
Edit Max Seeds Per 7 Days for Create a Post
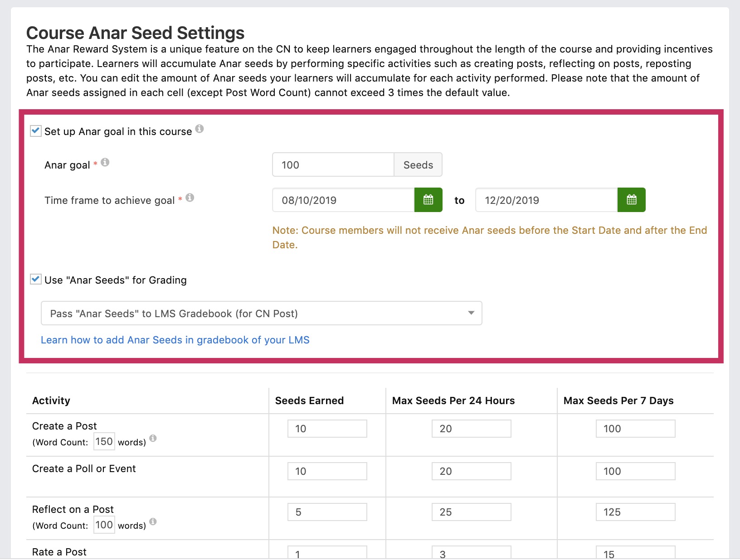636,429
